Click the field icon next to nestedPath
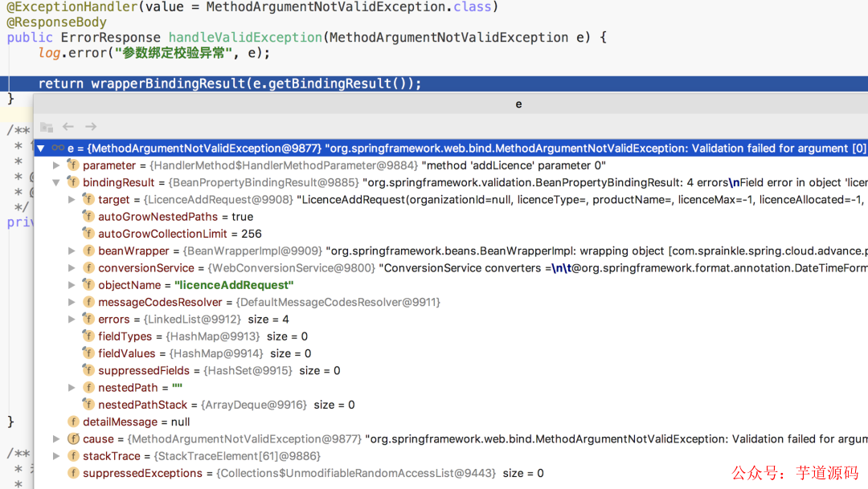Viewport: 868px width, 489px height. pyautogui.click(x=88, y=387)
